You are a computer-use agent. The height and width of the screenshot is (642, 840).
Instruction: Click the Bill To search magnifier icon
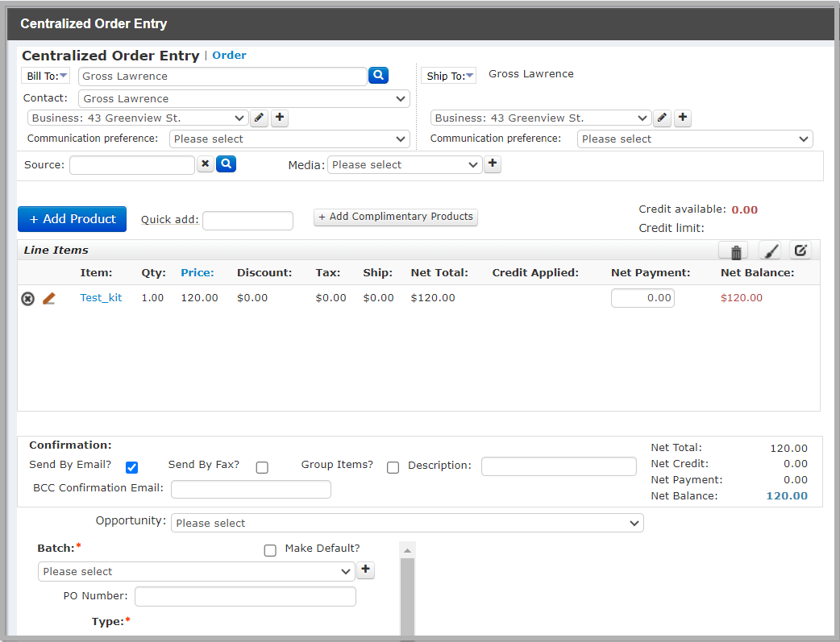point(378,76)
